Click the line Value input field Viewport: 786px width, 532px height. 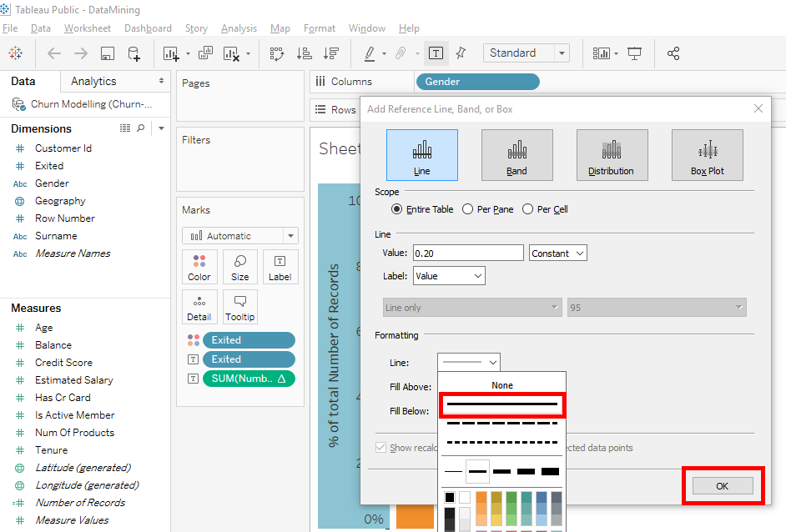(x=467, y=253)
